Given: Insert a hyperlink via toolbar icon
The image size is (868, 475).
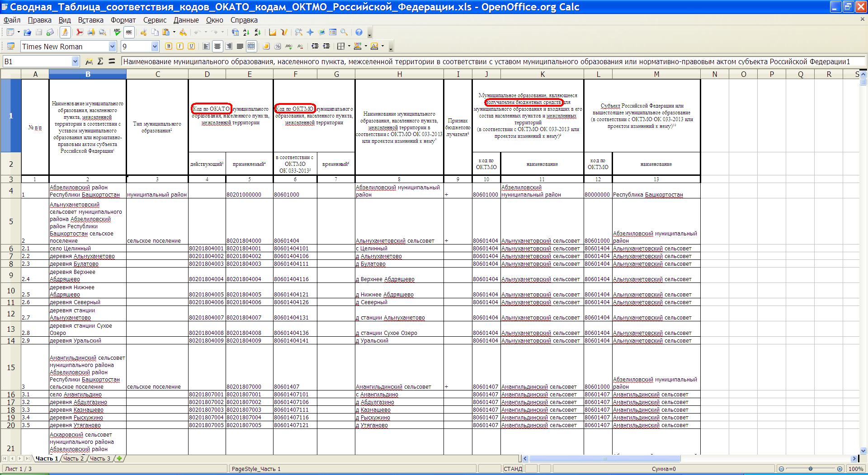Looking at the screenshot, I should [x=235, y=32].
